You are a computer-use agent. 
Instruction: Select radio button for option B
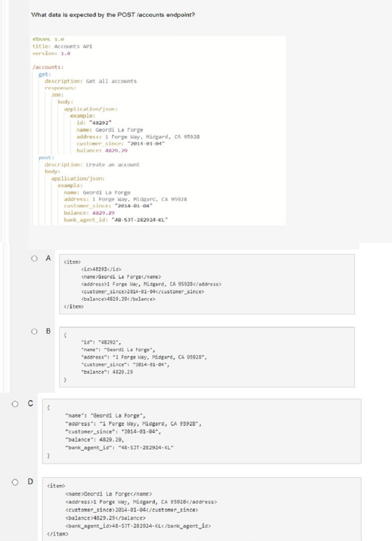[x=34, y=331]
